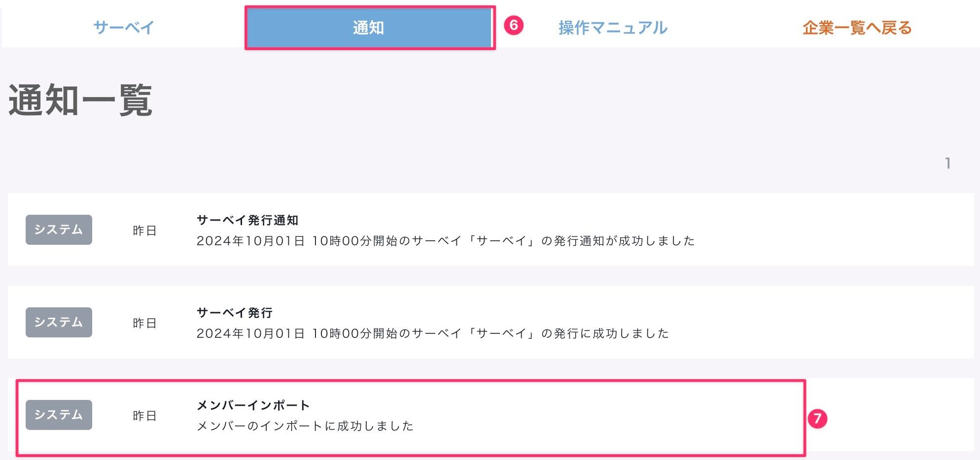Open the サーベイ発行通知 notification title

247,220
